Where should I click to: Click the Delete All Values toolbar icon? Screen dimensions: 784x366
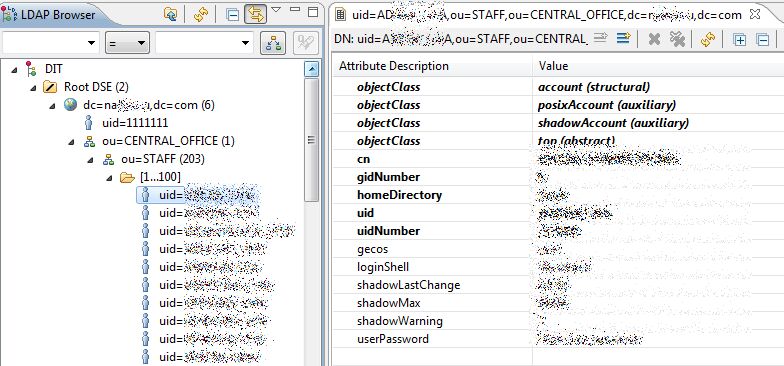(677, 39)
